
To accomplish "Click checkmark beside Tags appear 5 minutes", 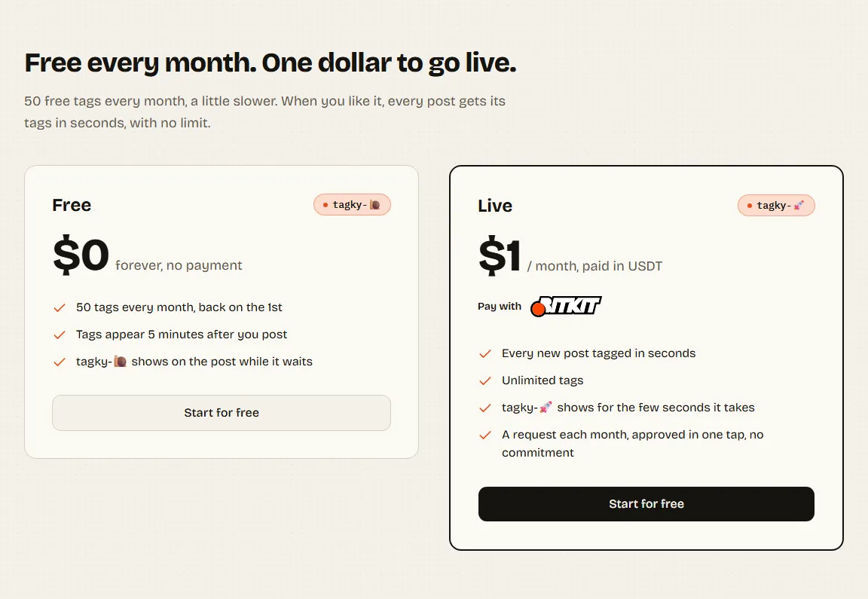I will click(x=60, y=335).
